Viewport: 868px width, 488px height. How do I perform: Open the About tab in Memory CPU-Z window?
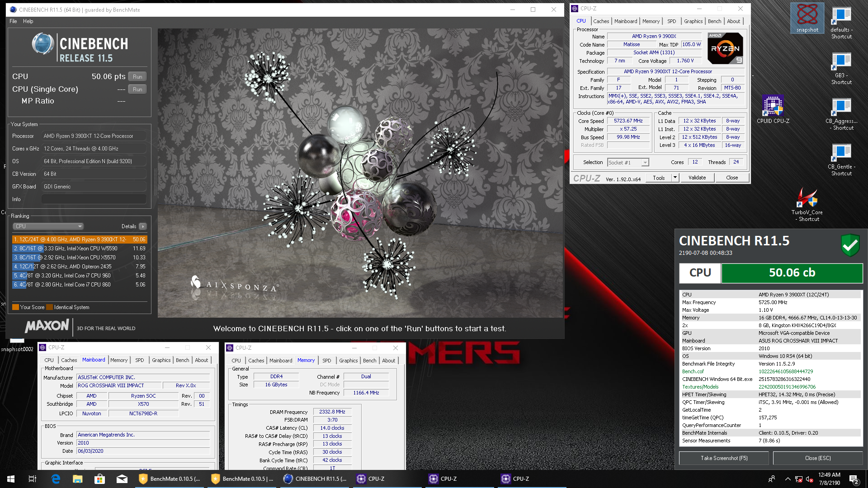click(389, 361)
